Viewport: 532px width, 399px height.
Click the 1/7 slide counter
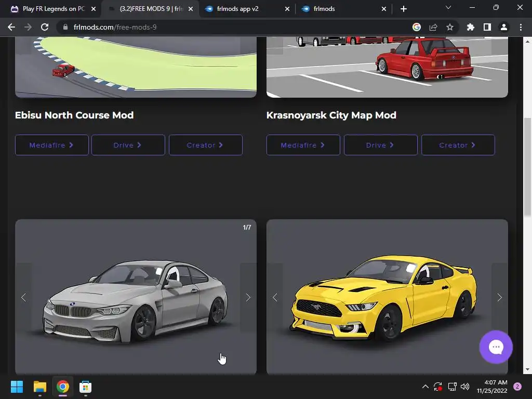(247, 228)
